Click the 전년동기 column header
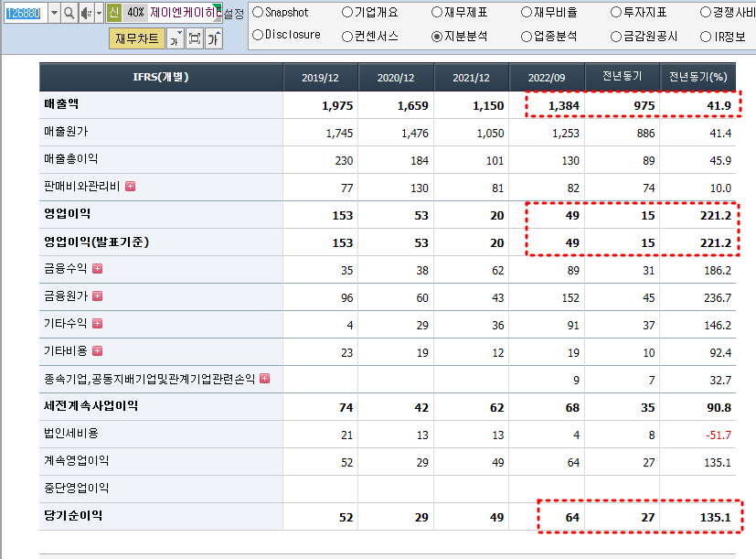 [623, 76]
